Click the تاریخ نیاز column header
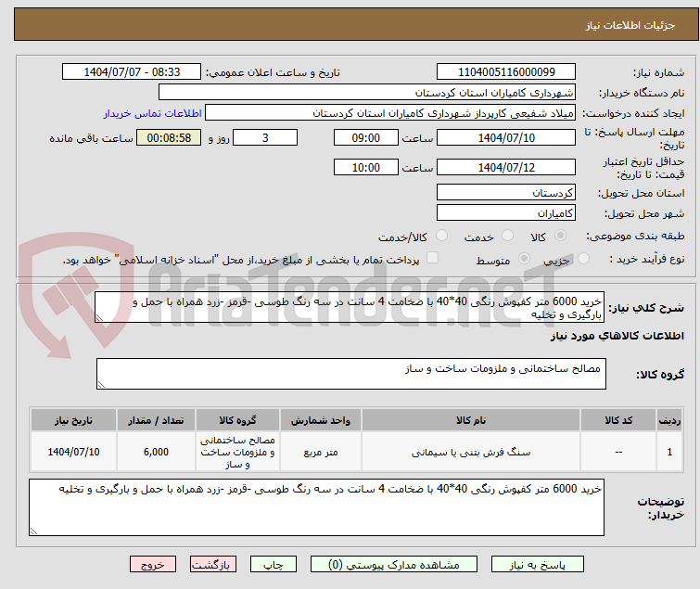 pyautogui.click(x=73, y=420)
